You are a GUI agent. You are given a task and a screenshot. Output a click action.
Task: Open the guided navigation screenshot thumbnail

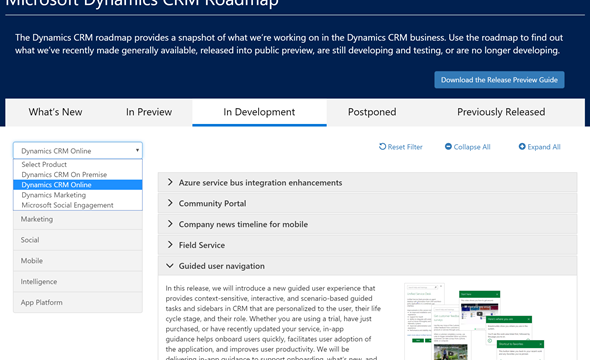click(475, 322)
